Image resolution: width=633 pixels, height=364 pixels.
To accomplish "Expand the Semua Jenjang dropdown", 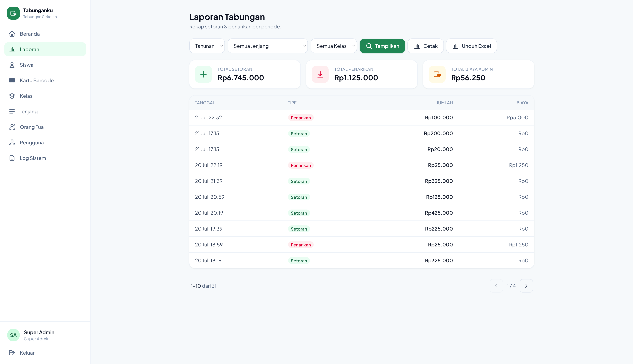I will pyautogui.click(x=268, y=46).
